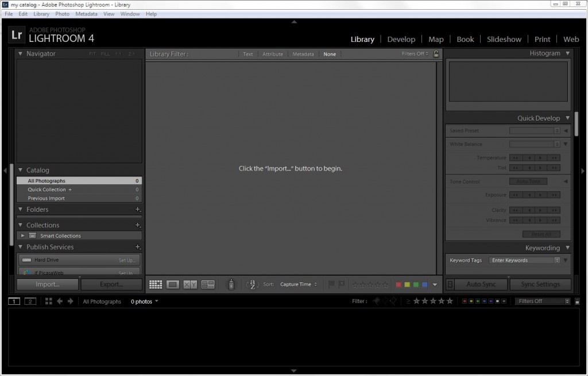588x376 pixels.
Task: Click the Smart Collections set icon
Action: pos(33,235)
